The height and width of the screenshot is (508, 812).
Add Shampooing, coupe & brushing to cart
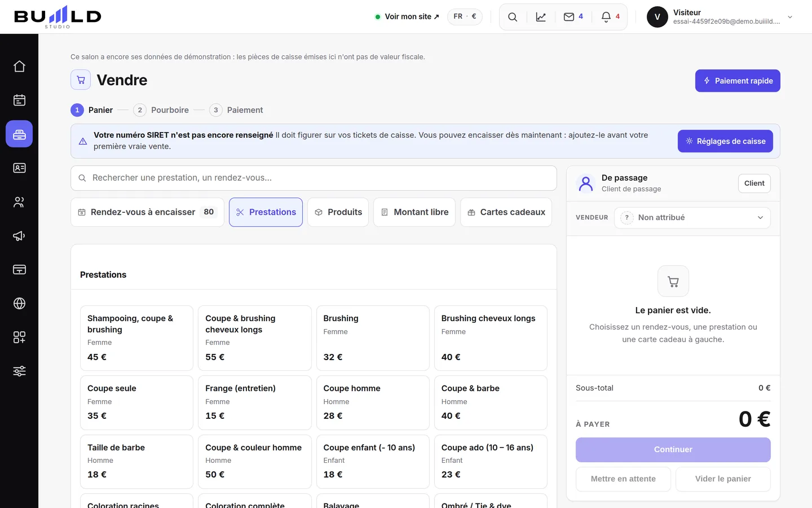pyautogui.click(x=136, y=338)
